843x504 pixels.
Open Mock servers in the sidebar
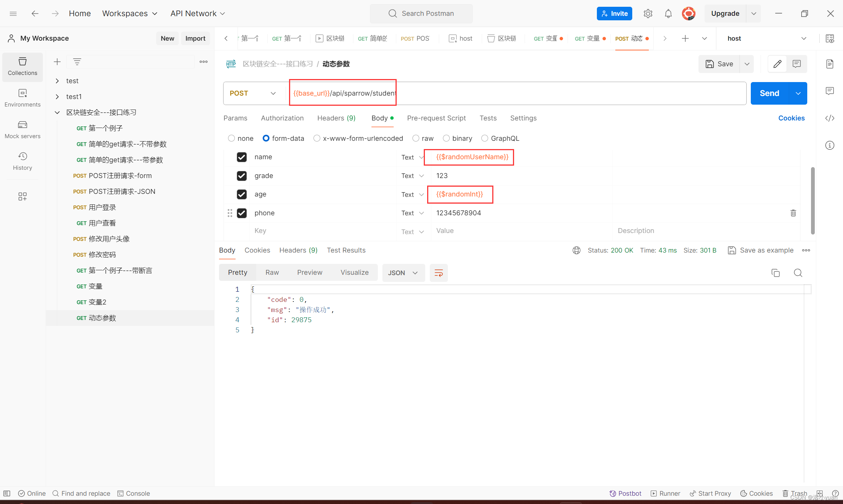(23, 130)
